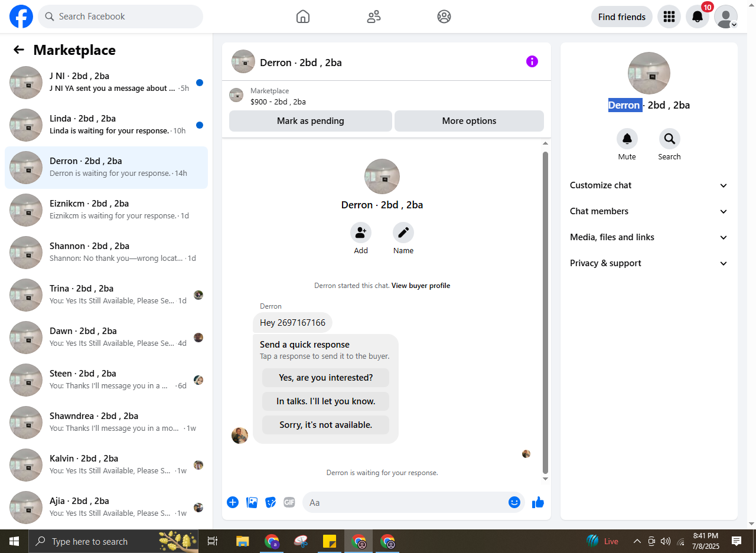This screenshot has height=553, width=756.
Task: Send quick reply 'In talks. I'll let you know.'
Action: coord(326,401)
